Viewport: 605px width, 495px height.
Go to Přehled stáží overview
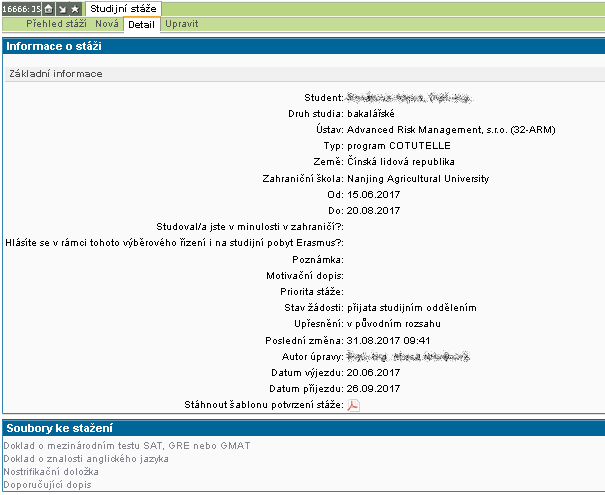click(57, 23)
